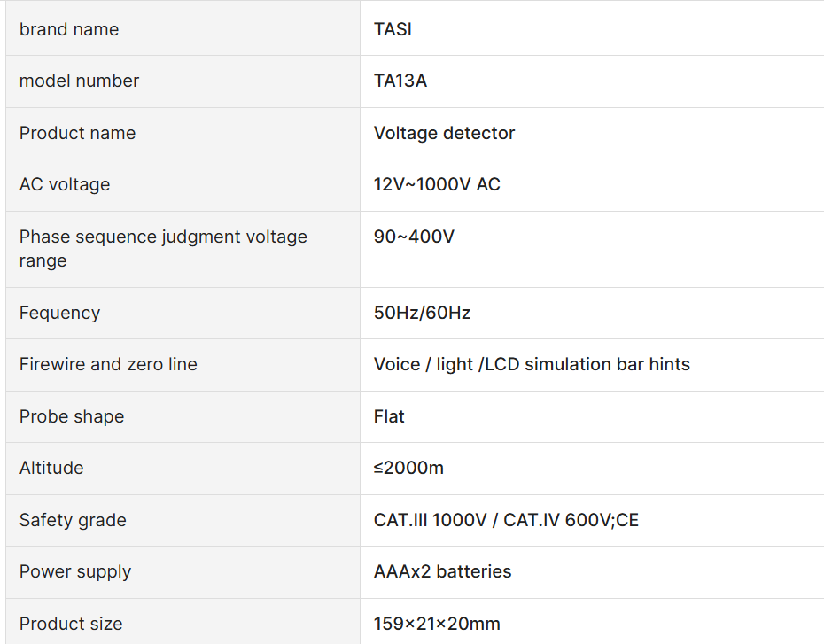The image size is (824, 644).
Task: Select the Firewire and zero line label
Action: [x=108, y=364]
